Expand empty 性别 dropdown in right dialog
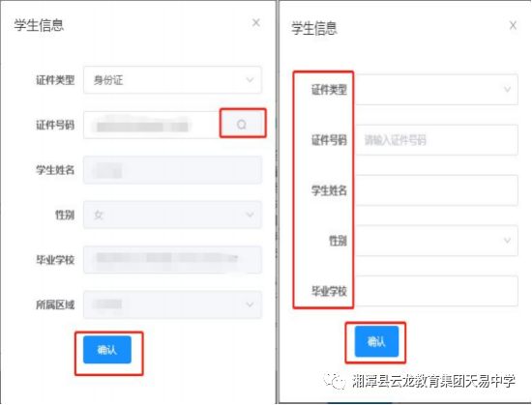The width and height of the screenshot is (532, 405). click(436, 241)
